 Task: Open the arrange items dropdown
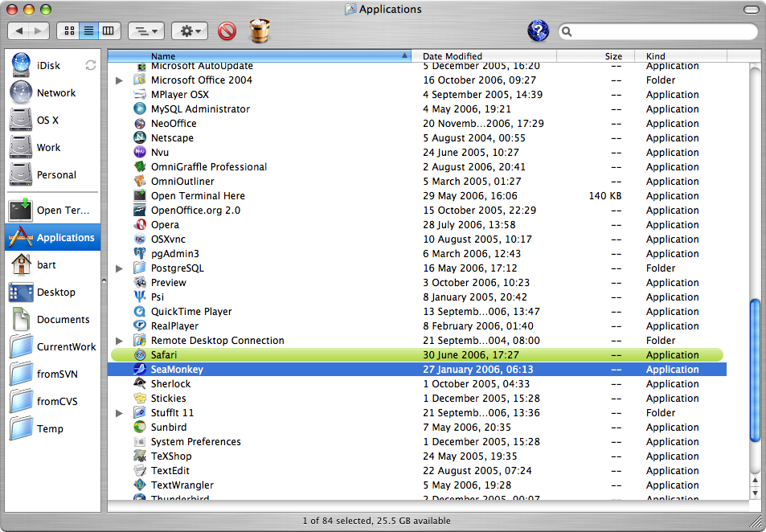pos(146,31)
